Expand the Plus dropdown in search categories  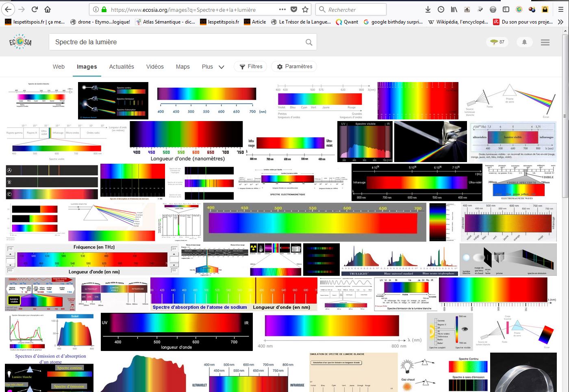pyautogui.click(x=213, y=67)
